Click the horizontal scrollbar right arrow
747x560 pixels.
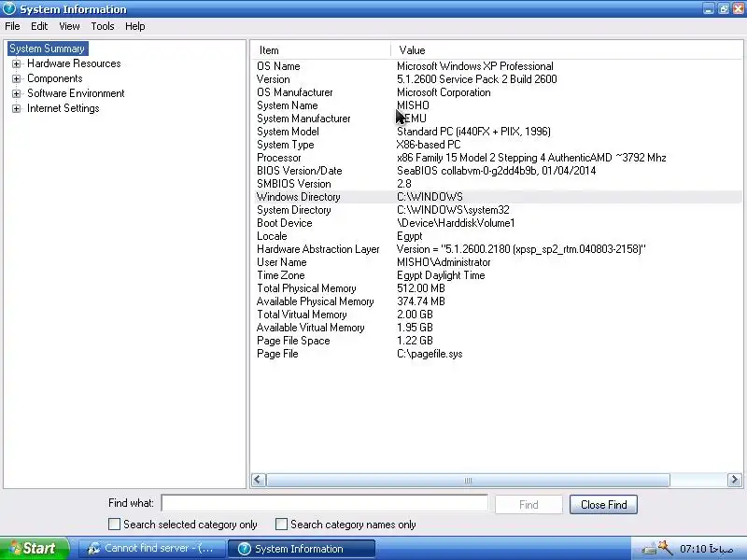[x=734, y=480]
